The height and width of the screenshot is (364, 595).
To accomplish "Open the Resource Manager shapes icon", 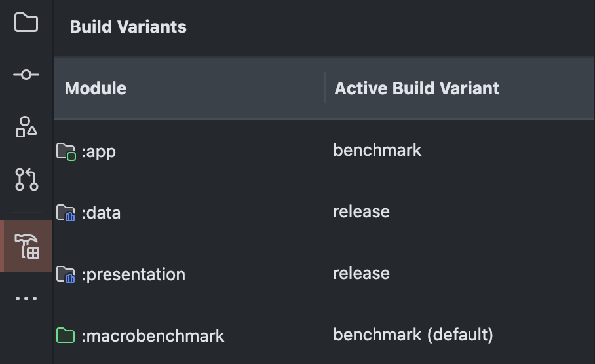I will coord(26,127).
